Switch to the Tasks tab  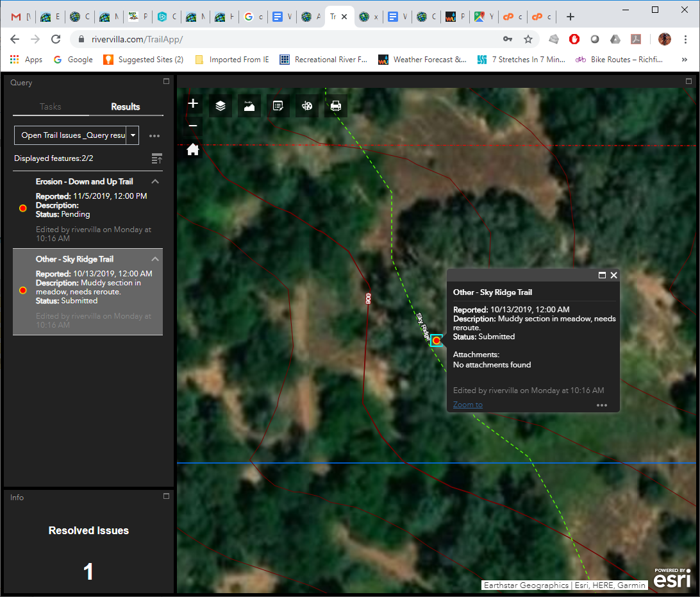pyautogui.click(x=51, y=106)
